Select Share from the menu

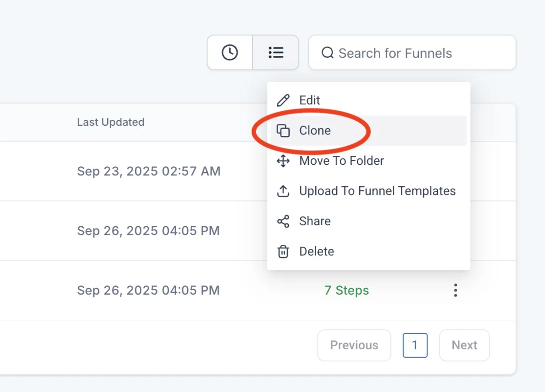315,221
